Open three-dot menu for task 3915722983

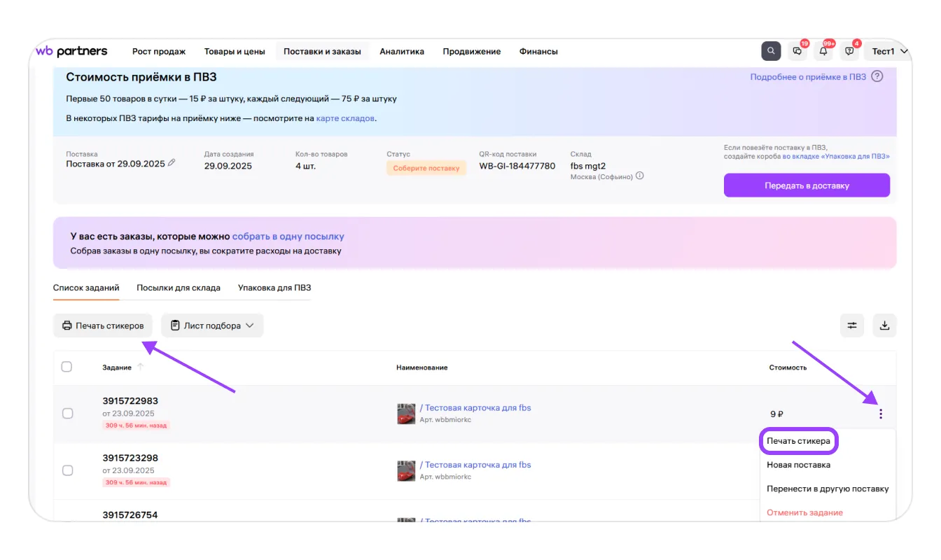tap(880, 414)
